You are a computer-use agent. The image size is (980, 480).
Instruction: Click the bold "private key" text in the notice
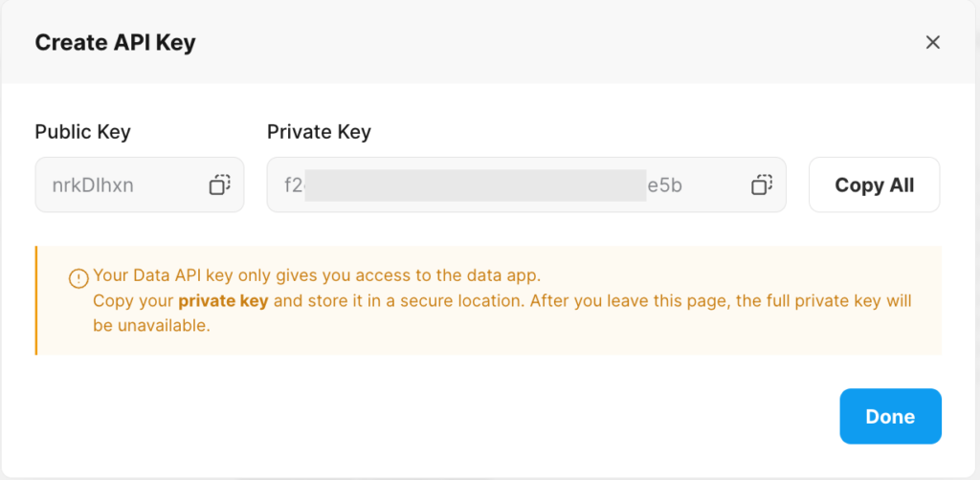pyautogui.click(x=223, y=301)
